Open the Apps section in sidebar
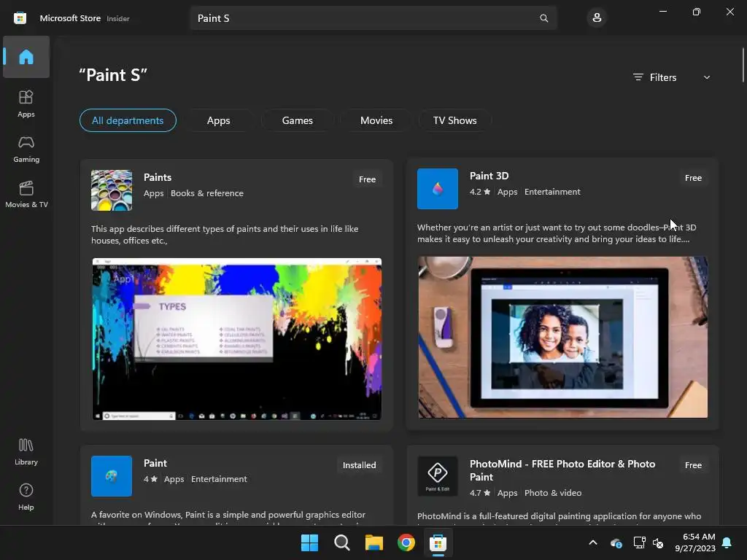747x560 pixels. 26,104
